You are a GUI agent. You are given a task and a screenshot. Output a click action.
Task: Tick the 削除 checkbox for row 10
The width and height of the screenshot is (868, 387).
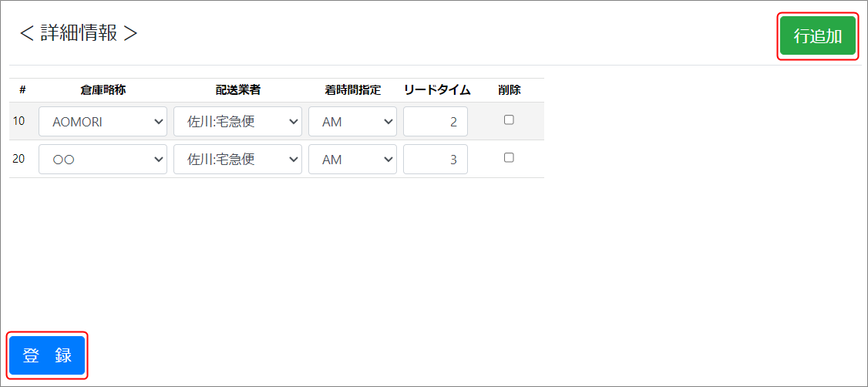[509, 119]
